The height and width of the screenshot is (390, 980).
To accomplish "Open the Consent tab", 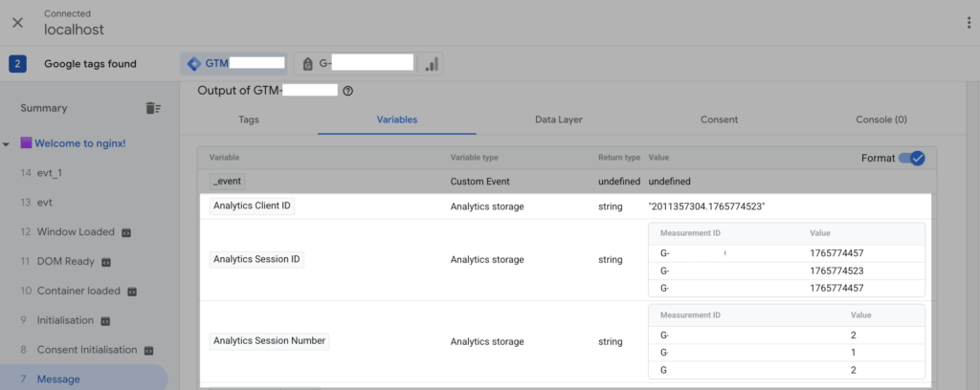I will point(719,119).
